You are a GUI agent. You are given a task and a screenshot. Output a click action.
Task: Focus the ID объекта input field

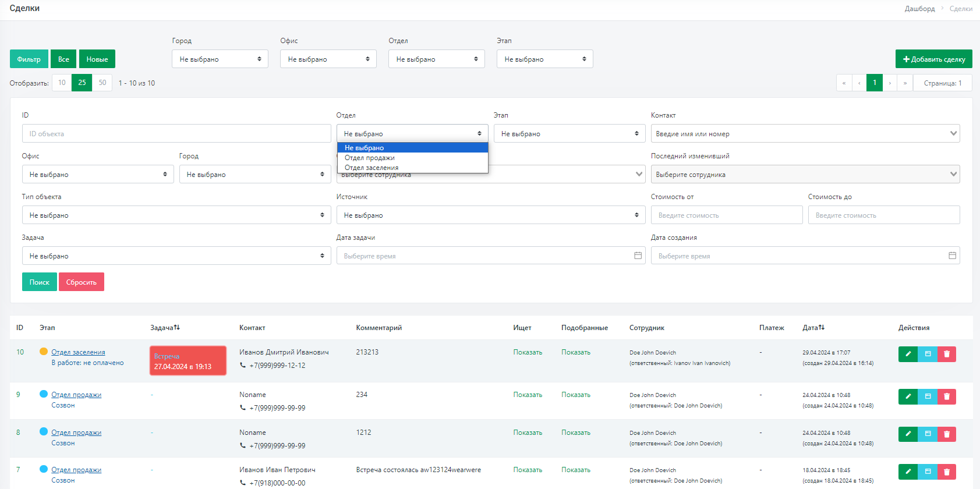176,133
